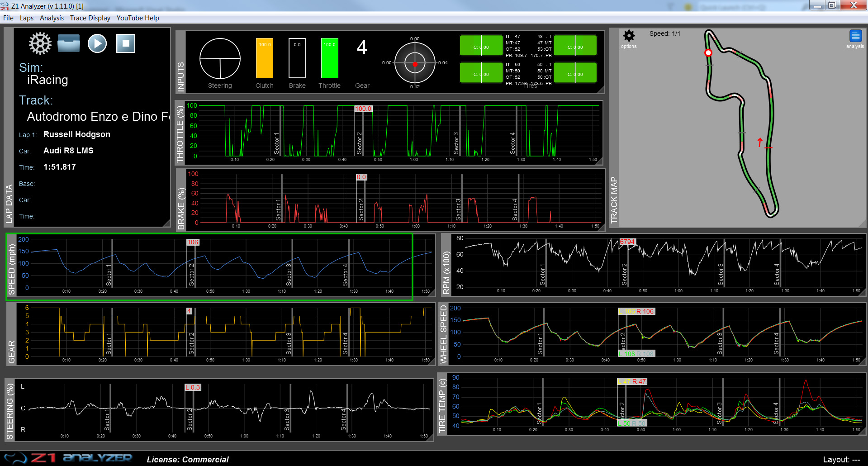The height and width of the screenshot is (466, 868).
Task: Click the 100.0 cursor value on throttle trace
Action: point(363,109)
